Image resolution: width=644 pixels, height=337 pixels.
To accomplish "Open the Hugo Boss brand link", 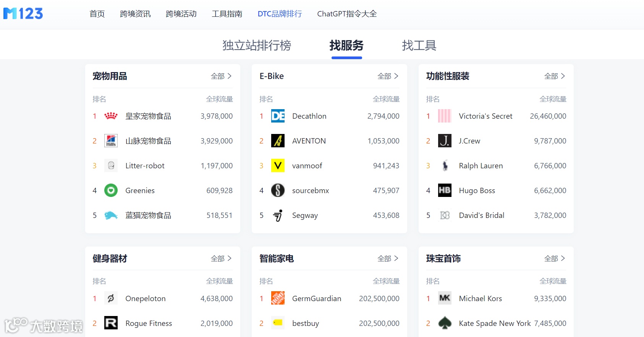I will tap(477, 190).
